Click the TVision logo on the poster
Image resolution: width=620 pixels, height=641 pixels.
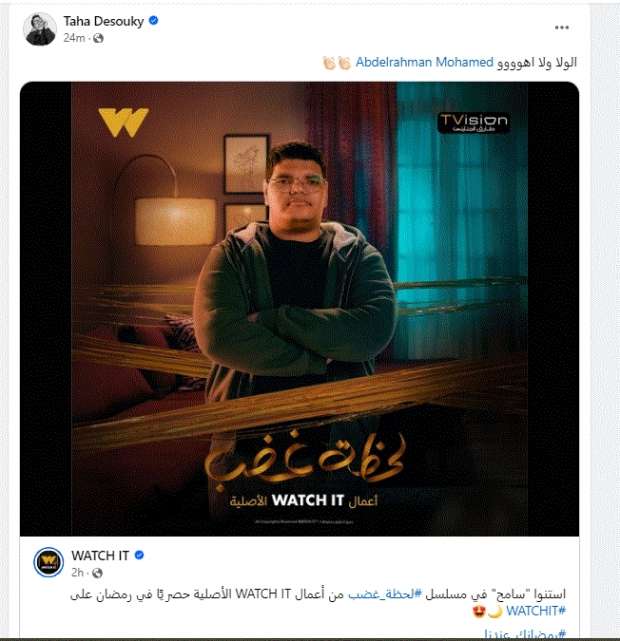474,123
